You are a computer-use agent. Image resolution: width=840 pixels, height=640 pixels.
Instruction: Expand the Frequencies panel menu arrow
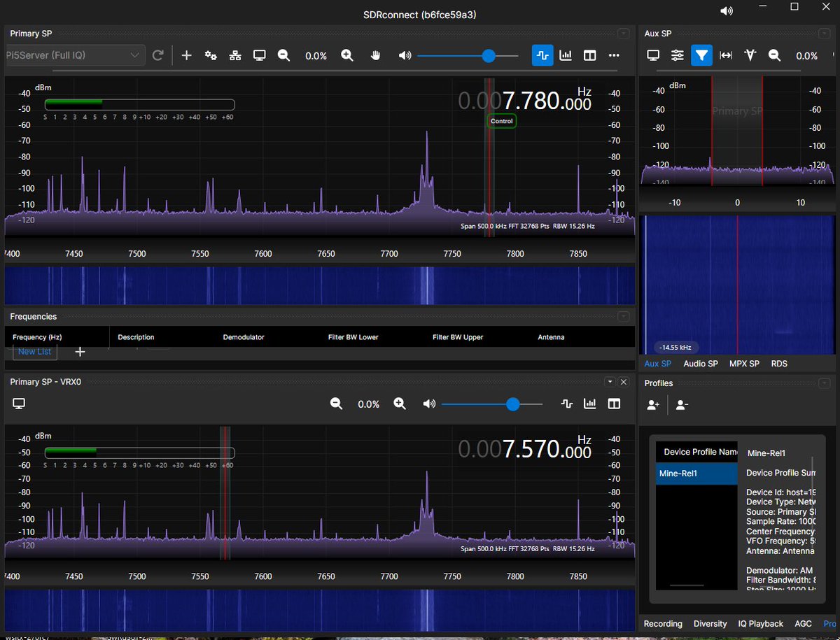tap(623, 317)
